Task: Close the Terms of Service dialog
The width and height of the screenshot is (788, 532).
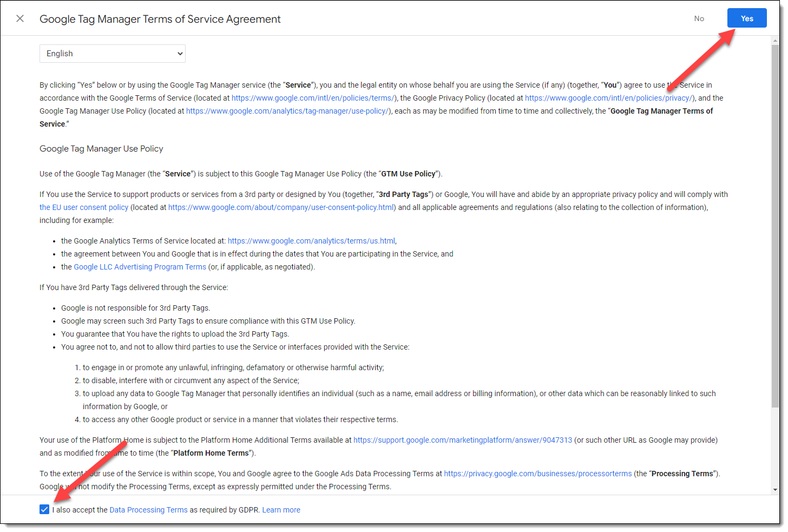Action: 20,18
